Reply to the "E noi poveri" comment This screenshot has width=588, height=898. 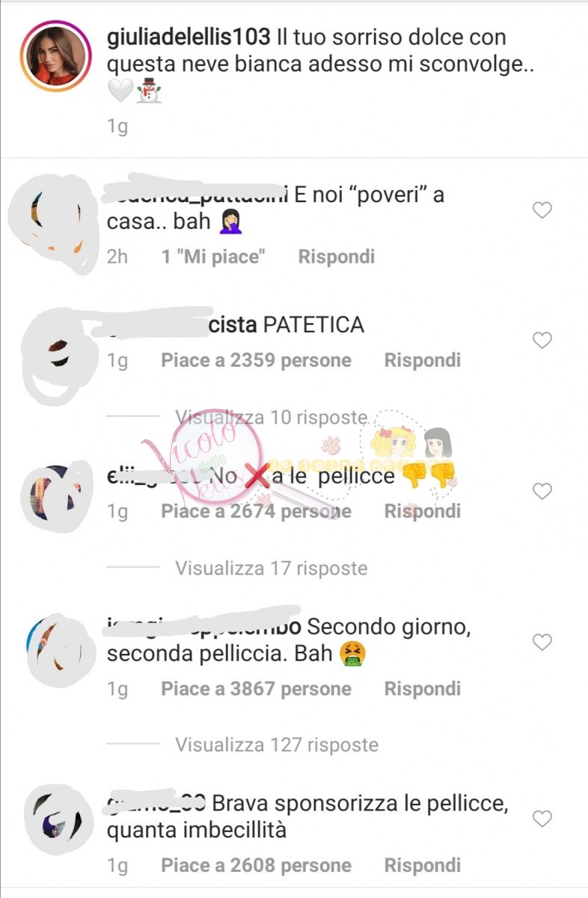(337, 257)
